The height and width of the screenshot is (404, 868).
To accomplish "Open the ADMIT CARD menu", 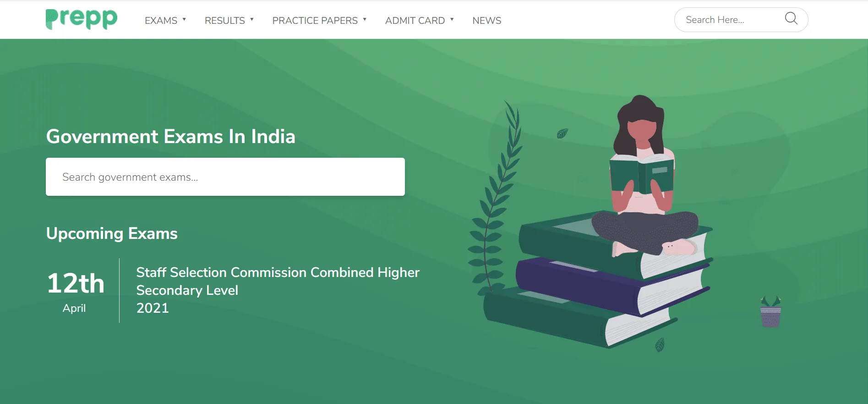I will point(415,20).
